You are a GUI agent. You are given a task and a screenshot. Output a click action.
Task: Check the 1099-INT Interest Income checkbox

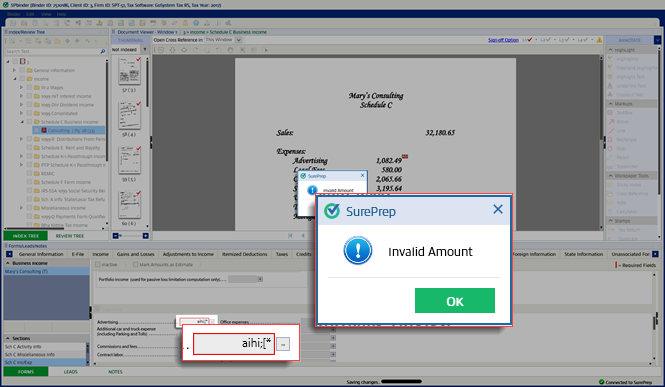coord(29,96)
